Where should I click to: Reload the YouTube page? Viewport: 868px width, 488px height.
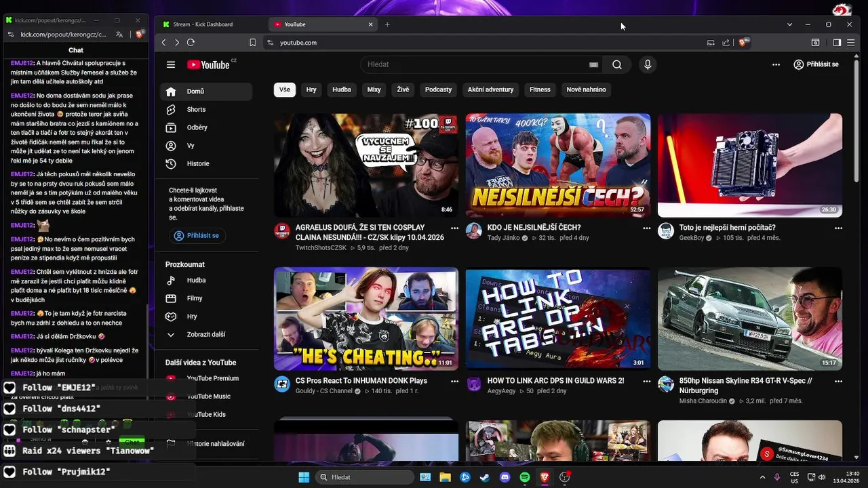pyautogui.click(x=191, y=42)
